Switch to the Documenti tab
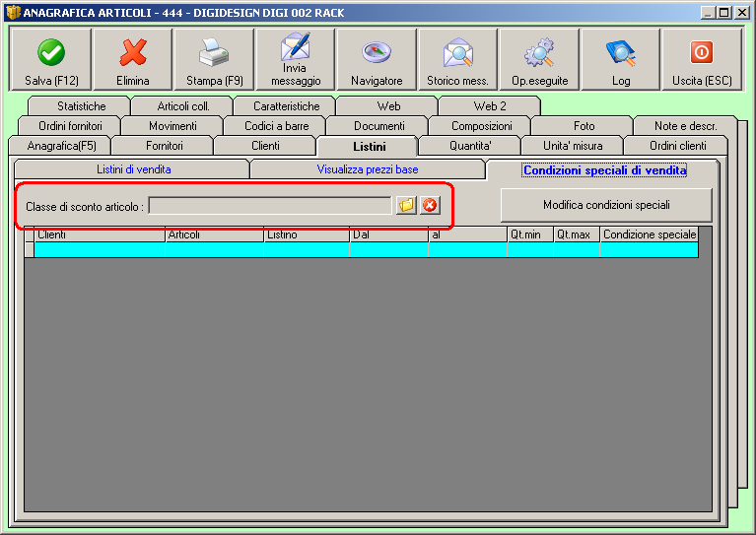The image size is (756, 535). 378,126
